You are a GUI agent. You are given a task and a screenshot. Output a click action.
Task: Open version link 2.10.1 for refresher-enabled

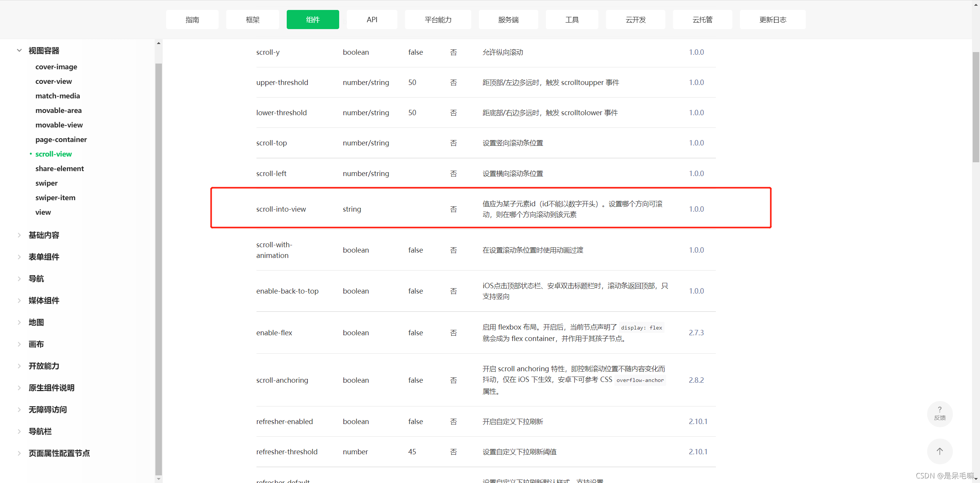[698, 421]
